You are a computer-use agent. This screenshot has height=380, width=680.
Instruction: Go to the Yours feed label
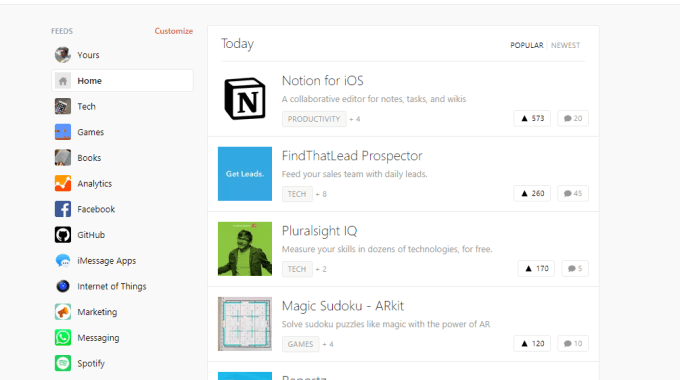click(x=88, y=55)
